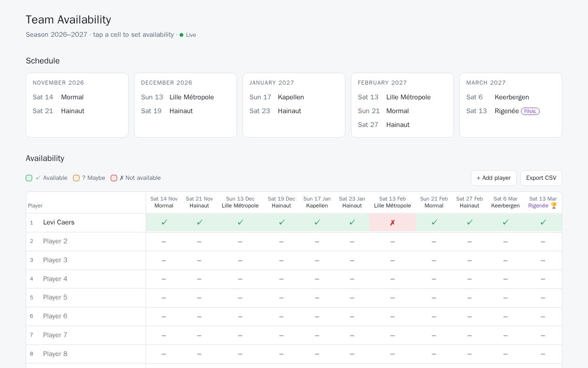Click the Live status indicator
This screenshot has height=368, width=588.
(x=188, y=35)
